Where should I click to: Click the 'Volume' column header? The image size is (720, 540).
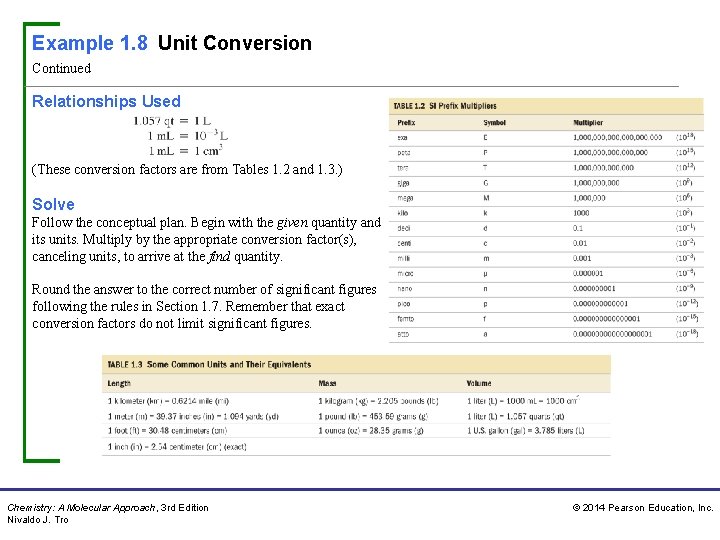tap(479, 383)
